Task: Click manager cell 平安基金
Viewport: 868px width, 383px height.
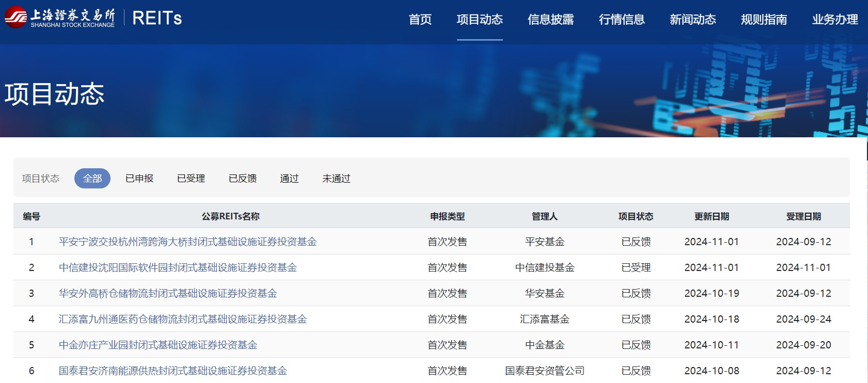Action: pos(545,242)
